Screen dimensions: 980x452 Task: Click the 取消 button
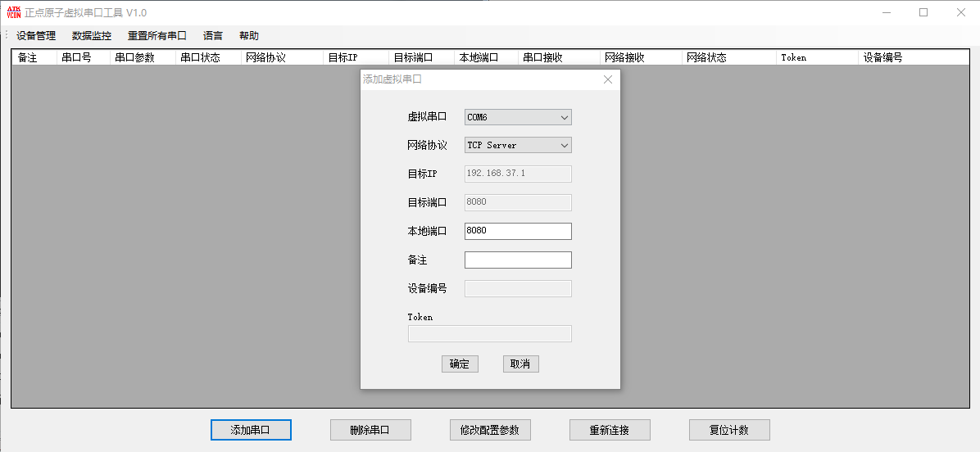[x=520, y=364]
